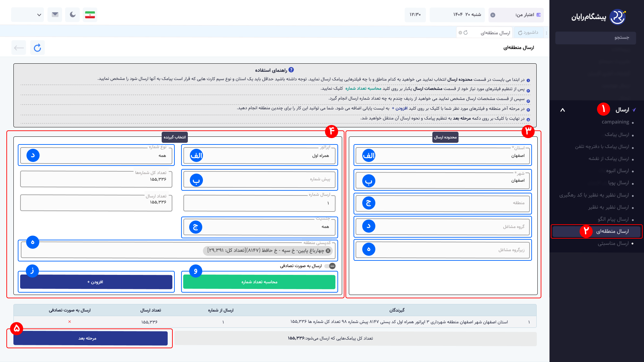Viewport: 644px width, 362px height.
Task: Open the tab options dots menu
Action: (x=546, y=33)
